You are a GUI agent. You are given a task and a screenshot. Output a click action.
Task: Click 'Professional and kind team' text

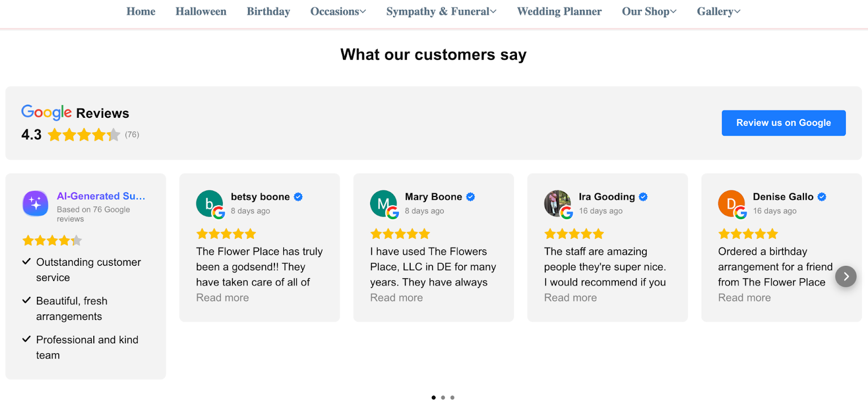click(x=87, y=347)
